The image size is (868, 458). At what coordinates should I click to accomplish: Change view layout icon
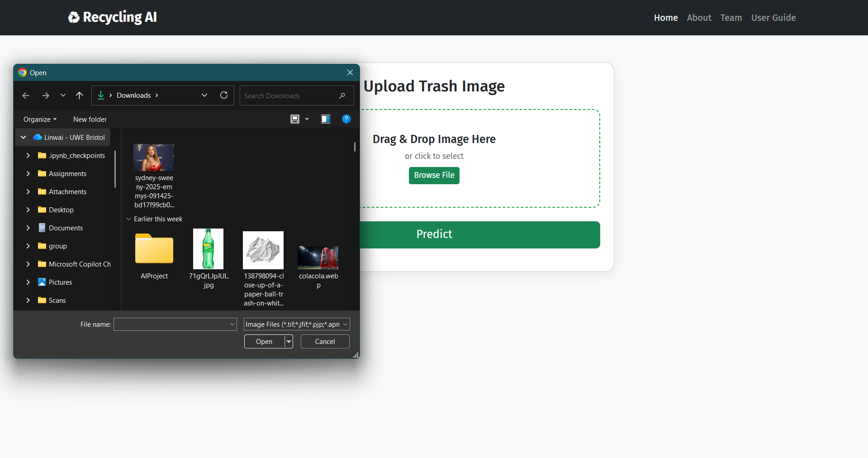(x=295, y=119)
